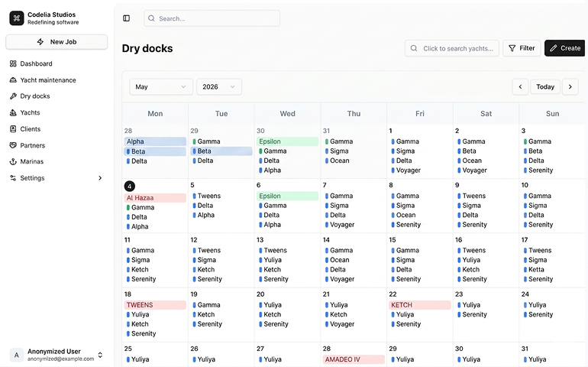Viewport: 588px width, 367px height.
Task: Click Ketch entry on May 20
Action: (x=270, y=315)
